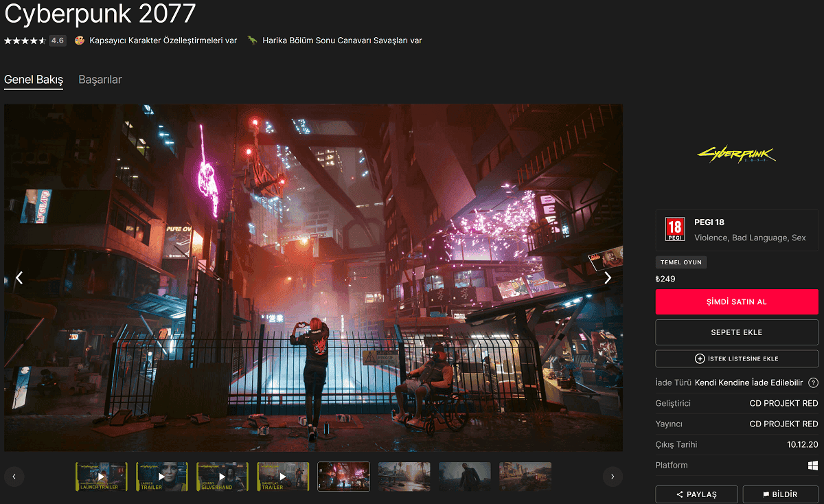Image resolution: width=824 pixels, height=504 pixels.
Task: Open the Genel Bakış tab
Action: 33,80
